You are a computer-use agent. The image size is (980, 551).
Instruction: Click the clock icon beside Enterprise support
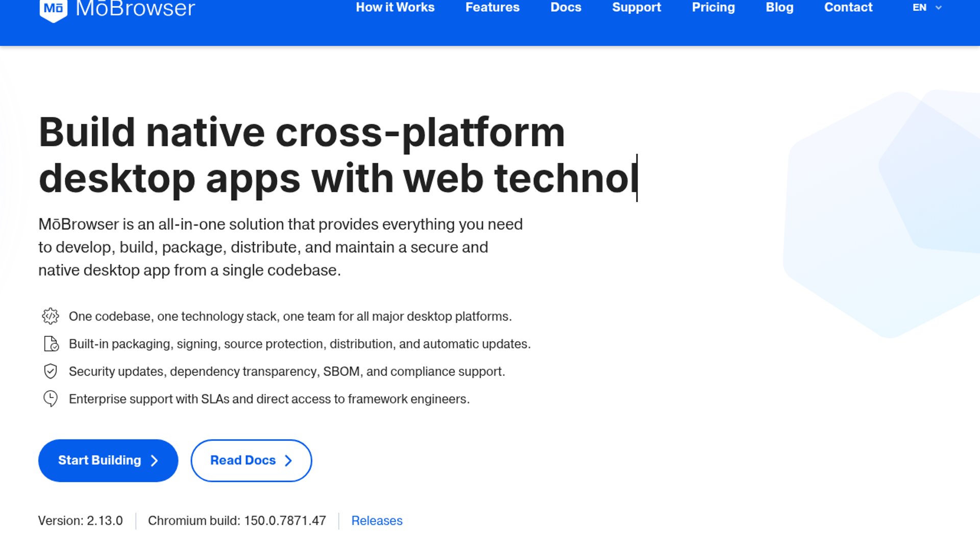click(x=51, y=398)
